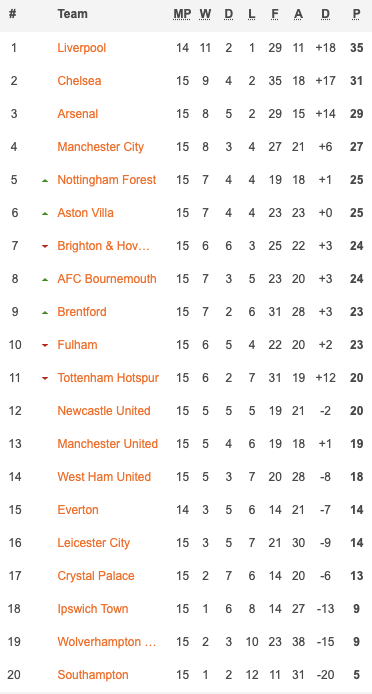Select the Southampton link at bottom

(93, 675)
